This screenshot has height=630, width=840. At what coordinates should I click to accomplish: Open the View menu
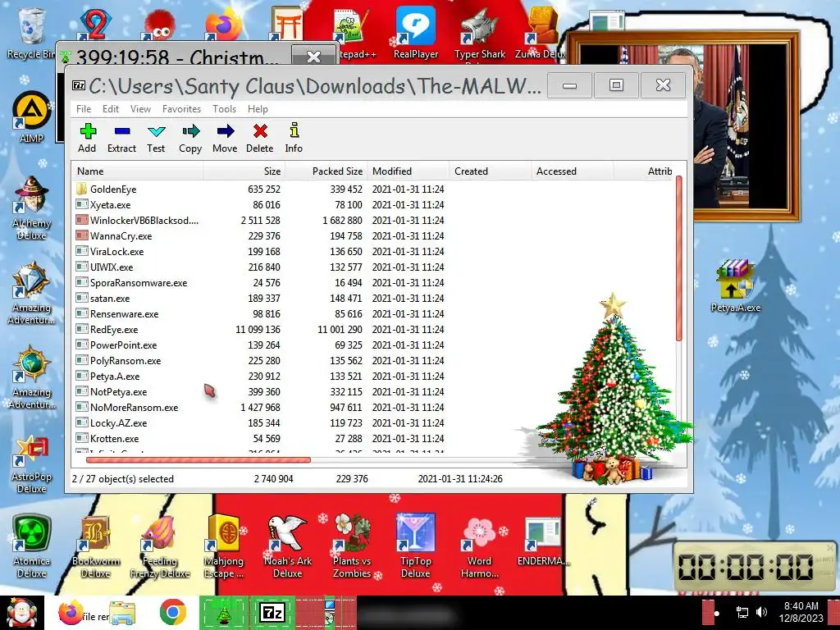[x=140, y=109]
